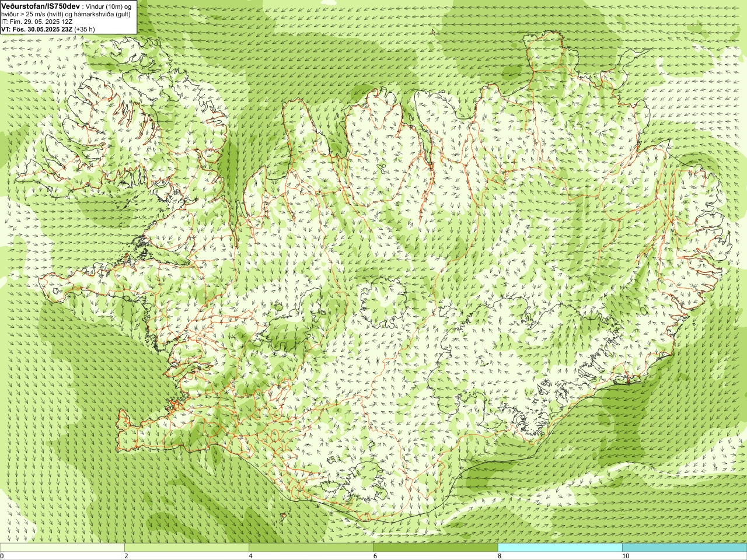Click the valid time line "VT: Fös. 30.05.2025 23Z"
The height and width of the screenshot is (560, 747).
click(x=37, y=29)
